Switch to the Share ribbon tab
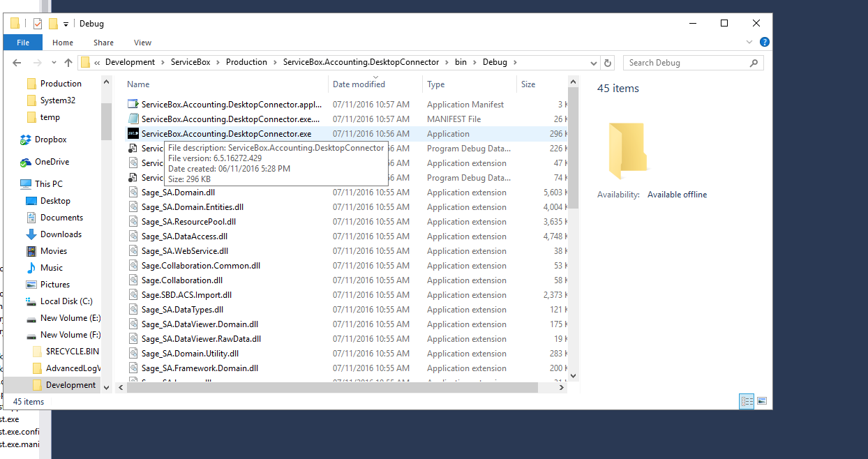This screenshot has height=459, width=868. (103, 43)
